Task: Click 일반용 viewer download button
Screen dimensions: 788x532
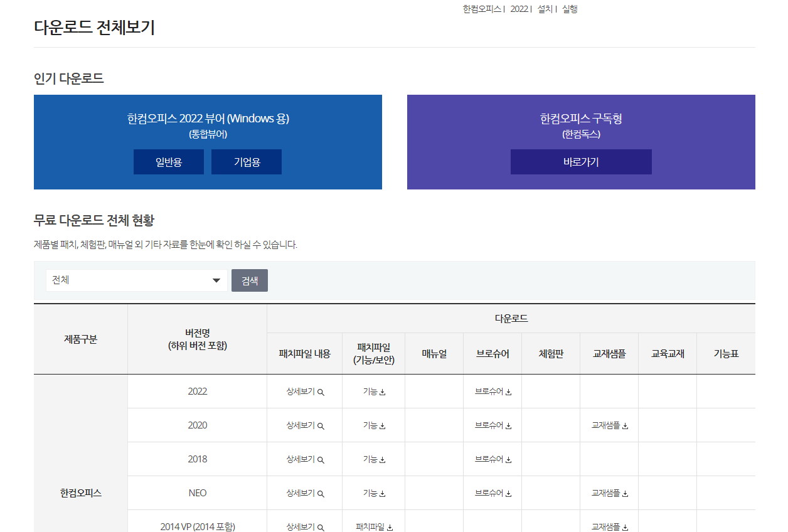Action: pyautogui.click(x=169, y=162)
